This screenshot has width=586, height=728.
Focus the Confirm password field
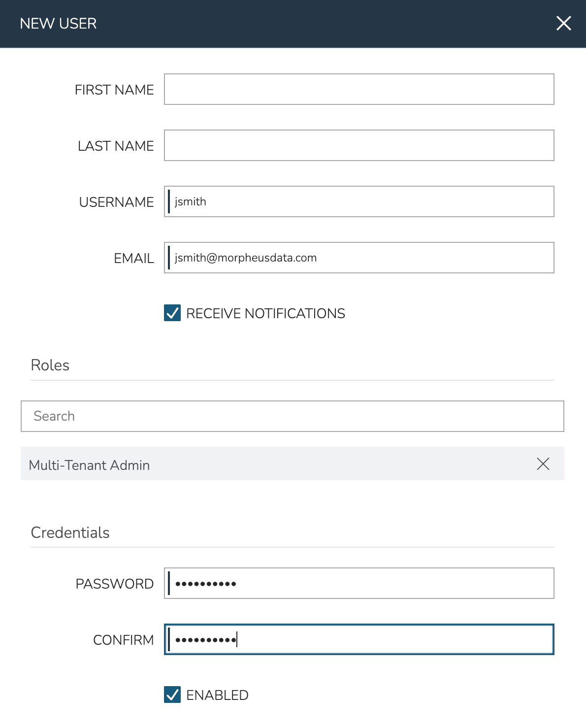[x=358, y=640]
